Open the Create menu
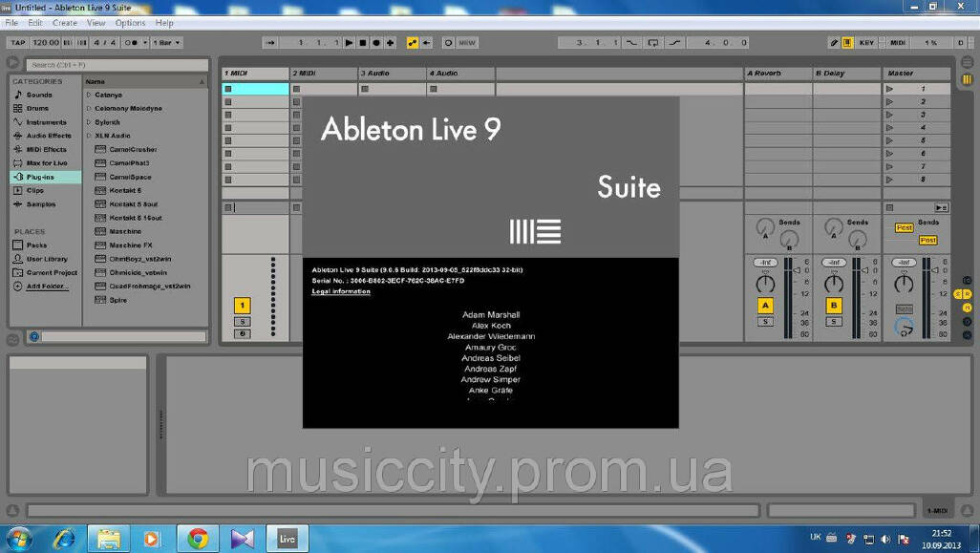 (64, 23)
